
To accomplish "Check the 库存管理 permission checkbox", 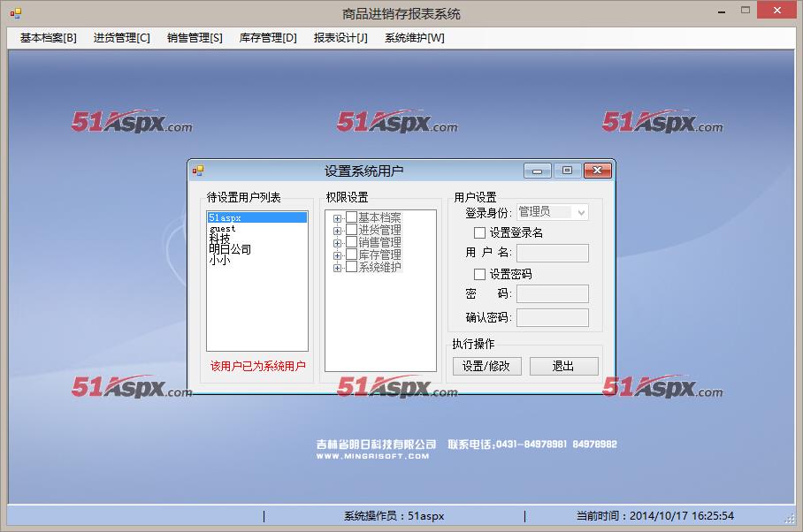I will 351,255.
